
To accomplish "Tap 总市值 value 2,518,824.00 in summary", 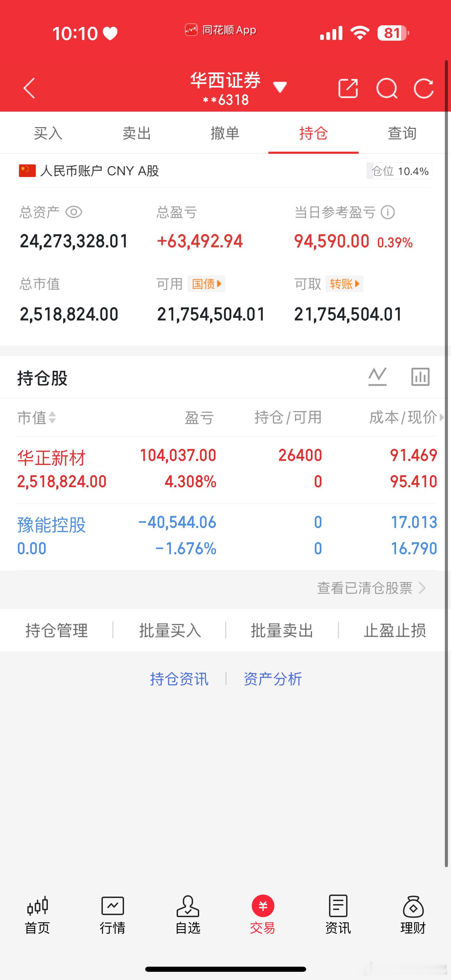I will pyautogui.click(x=69, y=314).
